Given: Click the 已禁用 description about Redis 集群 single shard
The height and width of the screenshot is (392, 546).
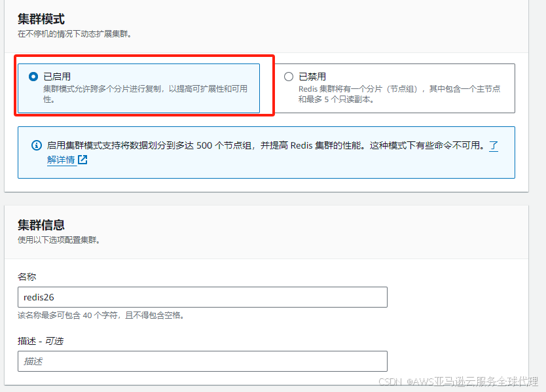Looking at the screenshot, I should 399,94.
